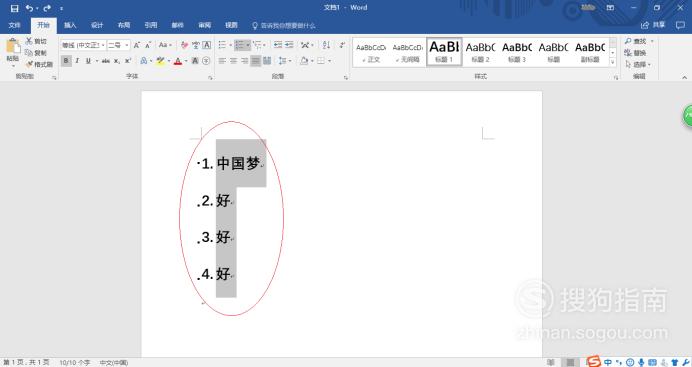Click the align right icon

[244, 61]
